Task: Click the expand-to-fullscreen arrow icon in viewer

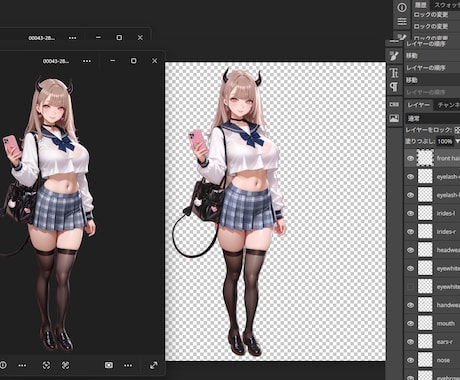Action: (x=153, y=365)
